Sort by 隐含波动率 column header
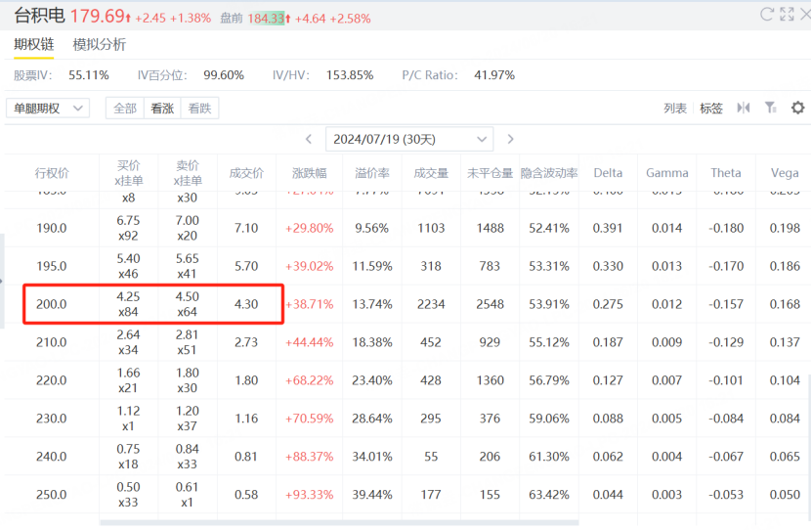This screenshot has width=812, height=530. click(x=549, y=173)
